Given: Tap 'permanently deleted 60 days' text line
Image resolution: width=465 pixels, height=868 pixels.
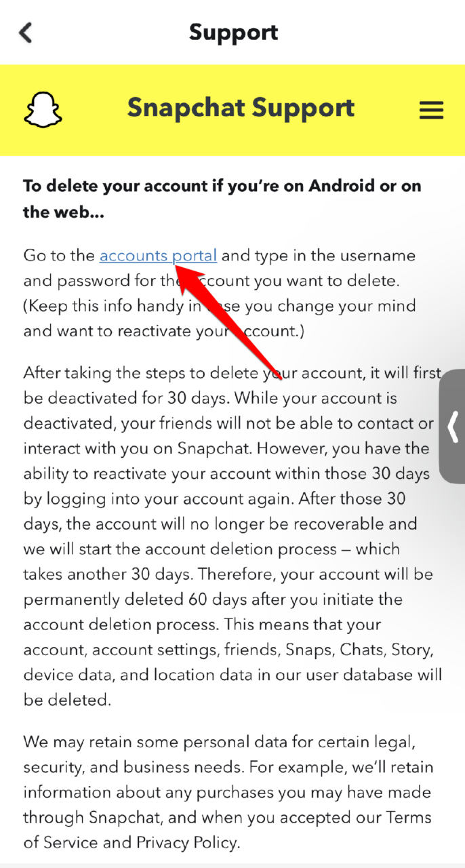Looking at the screenshot, I should click(x=213, y=599).
